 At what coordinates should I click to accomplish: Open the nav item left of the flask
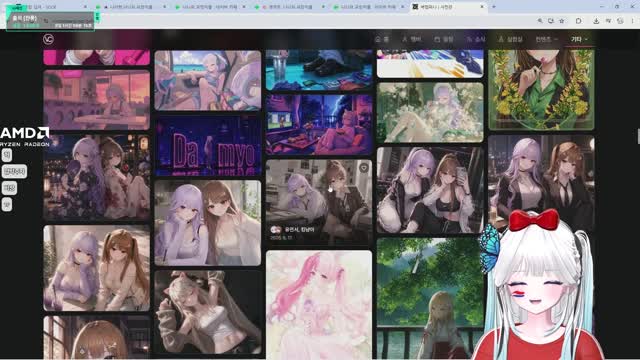476,39
